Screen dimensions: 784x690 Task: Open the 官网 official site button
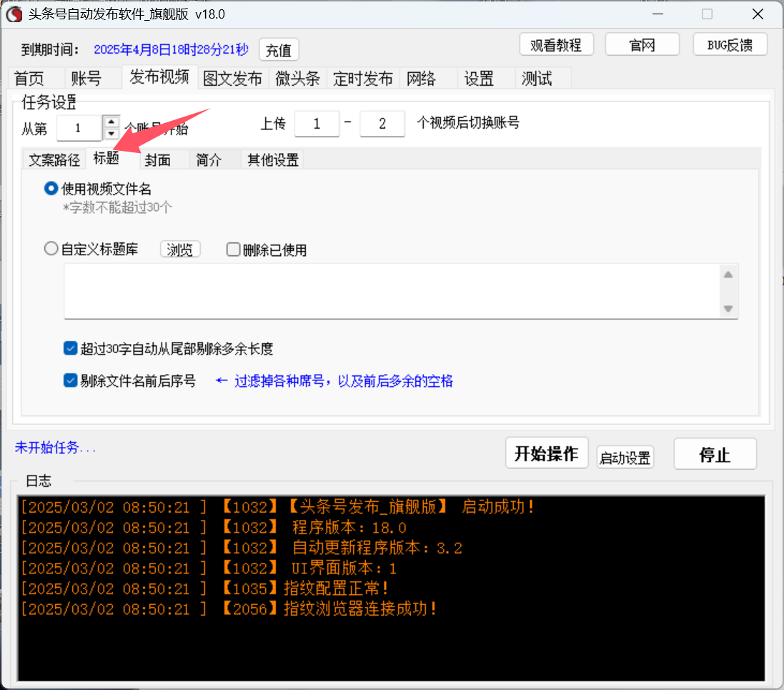[x=642, y=45]
